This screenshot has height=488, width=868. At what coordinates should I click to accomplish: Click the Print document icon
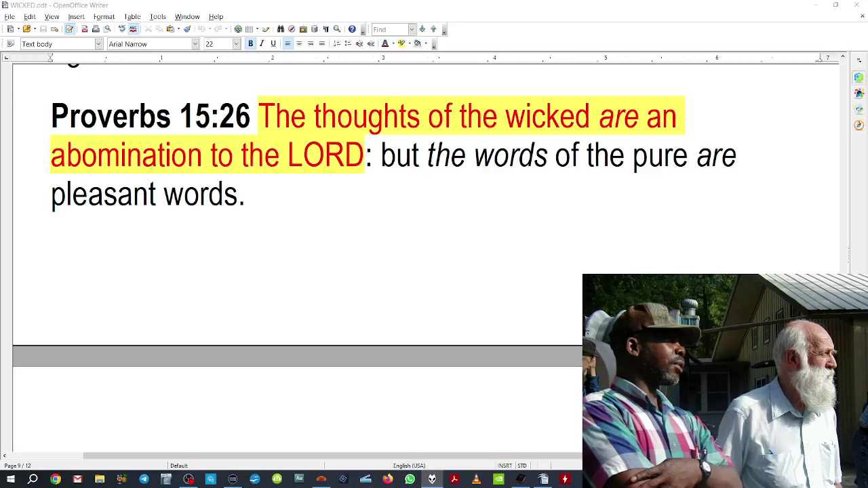(x=96, y=29)
